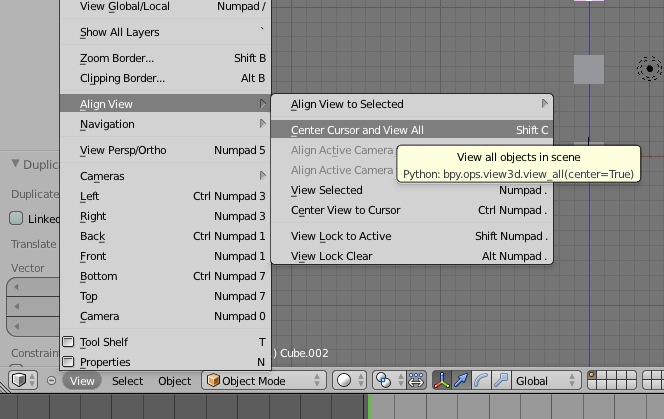This screenshot has height=419, width=664.
Task: Decrease the third Vector field arrow
Action: (16, 326)
